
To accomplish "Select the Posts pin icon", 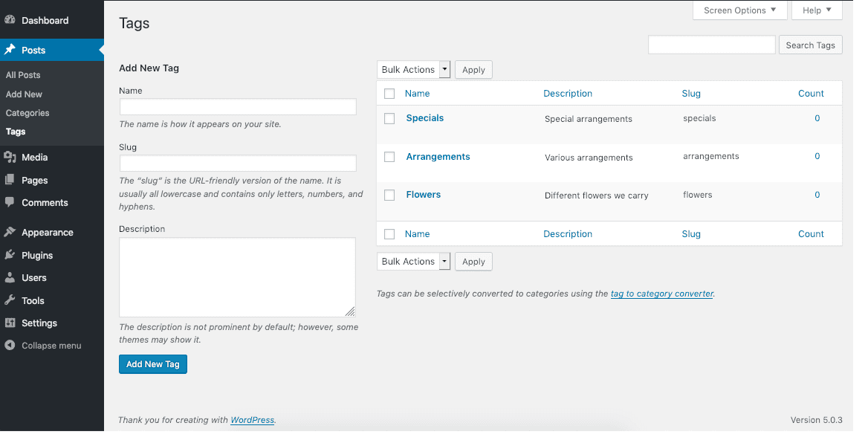I will 10,50.
